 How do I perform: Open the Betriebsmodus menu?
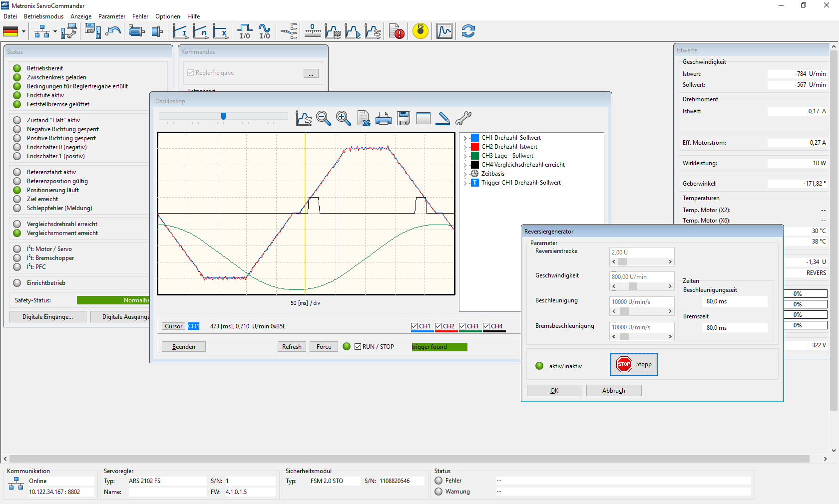coord(44,16)
